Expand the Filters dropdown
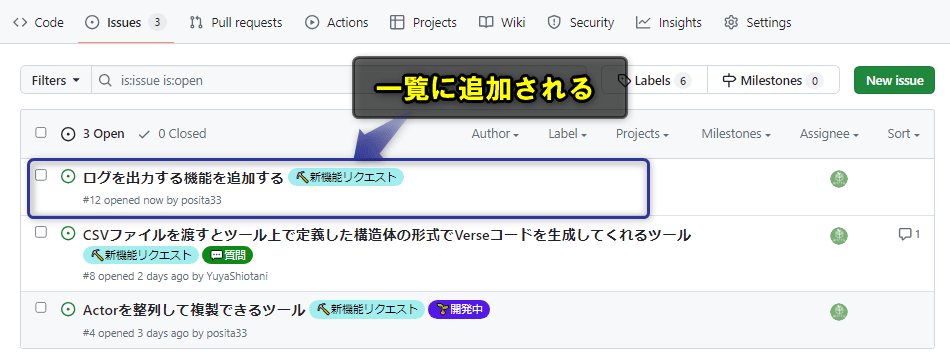Screen dimensions: 950x364 tap(56, 80)
